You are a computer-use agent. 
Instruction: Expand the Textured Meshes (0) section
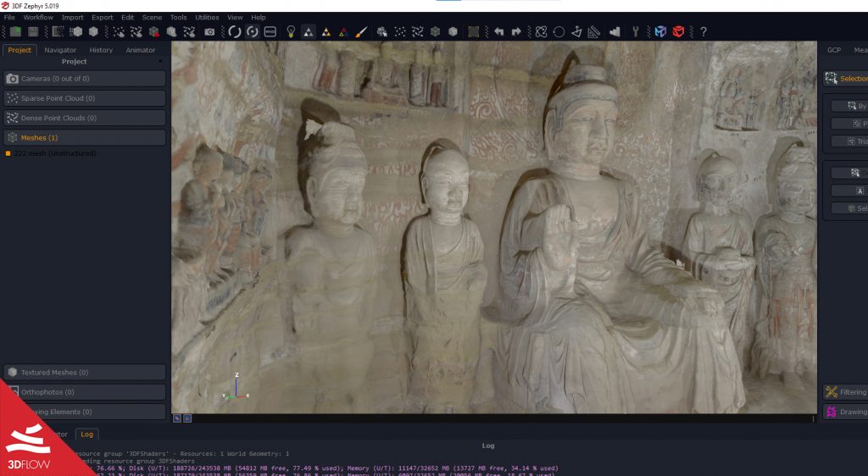tap(85, 372)
